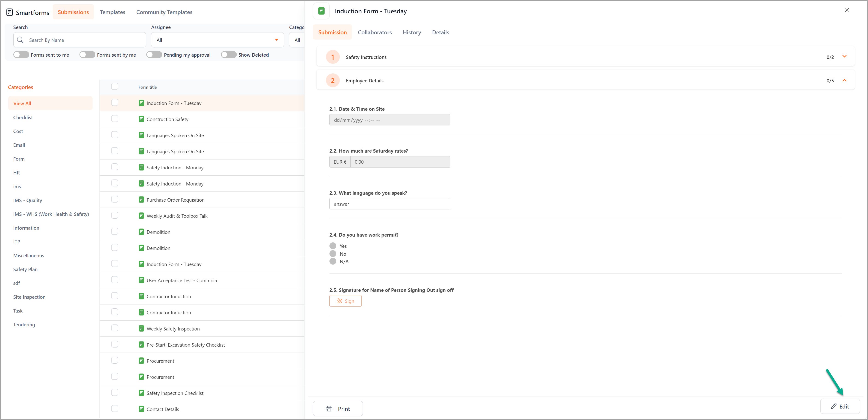Tick the select-all checkbox in the table header
The height and width of the screenshot is (420, 868).
[x=114, y=87]
